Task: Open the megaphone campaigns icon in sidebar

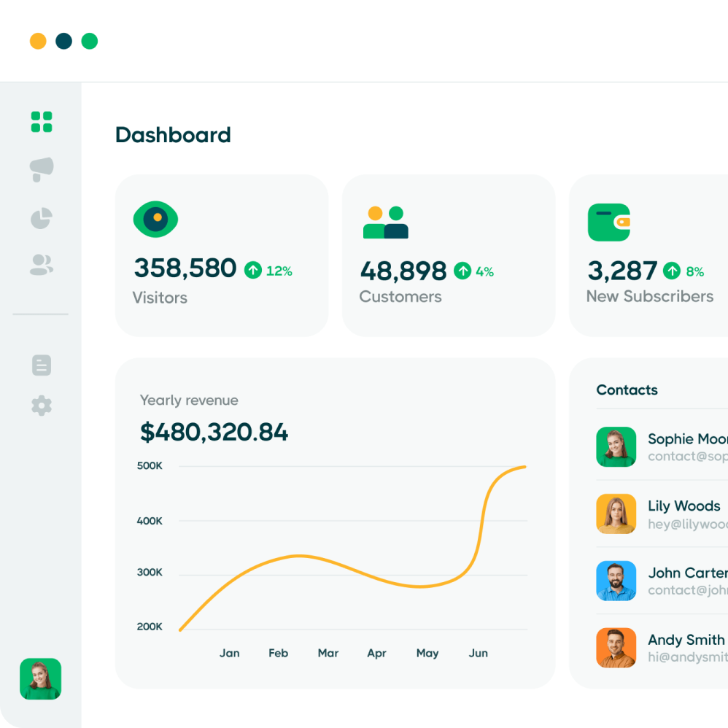Action: (42, 169)
